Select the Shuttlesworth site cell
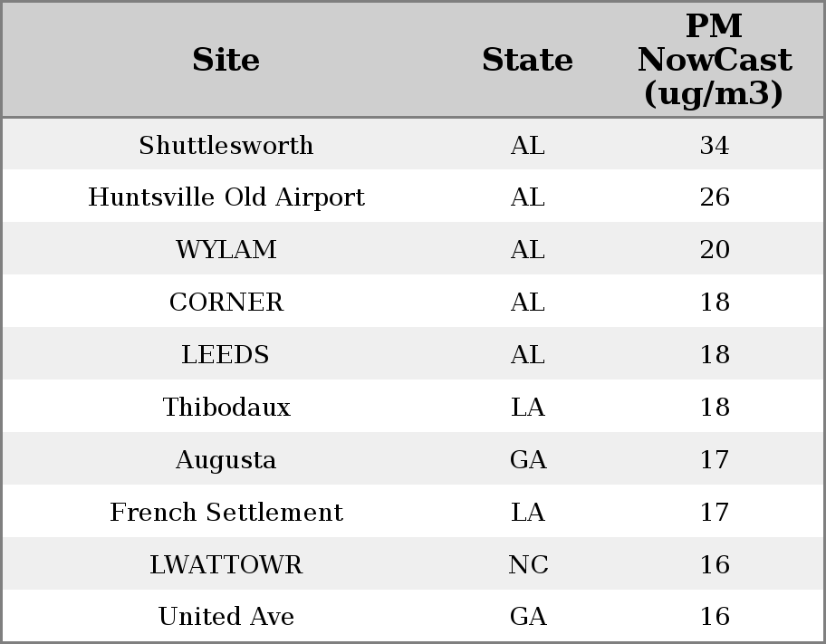 [x=226, y=145]
